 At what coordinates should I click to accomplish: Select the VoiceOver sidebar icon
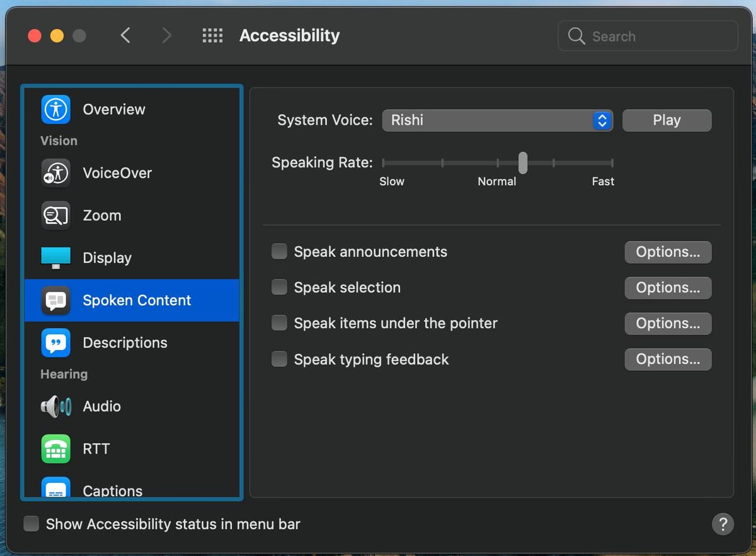(x=55, y=173)
